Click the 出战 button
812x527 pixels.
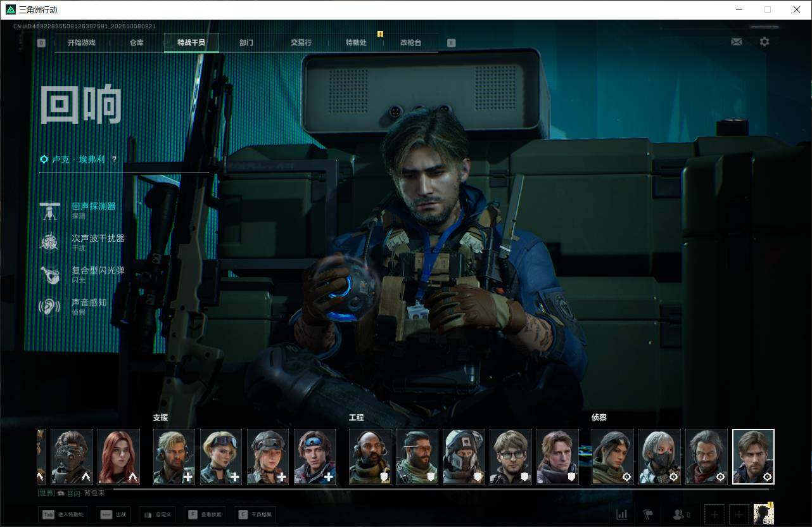pos(114,514)
